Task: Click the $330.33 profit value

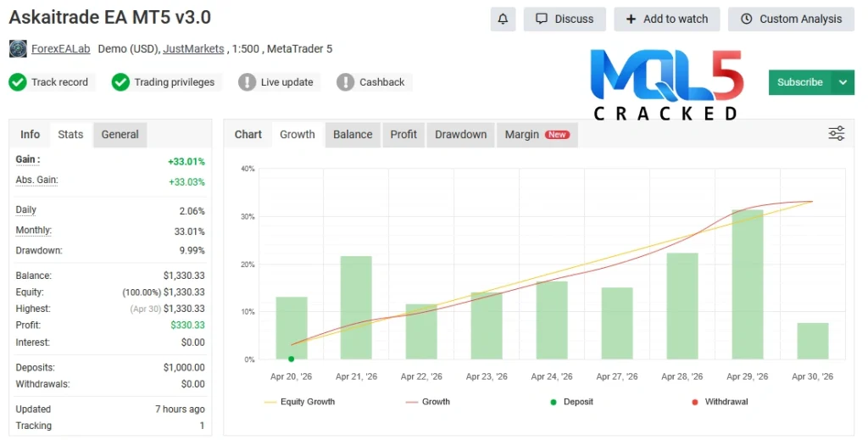Action: pos(187,326)
